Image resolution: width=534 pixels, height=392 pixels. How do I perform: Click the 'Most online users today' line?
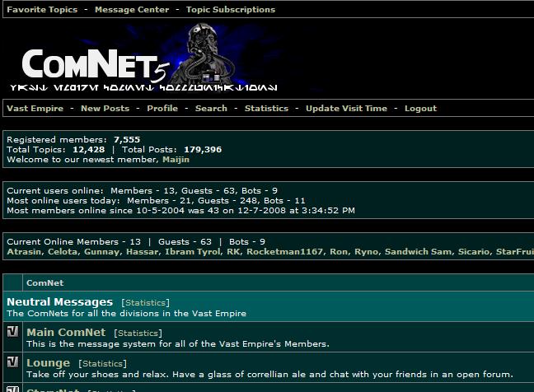pos(156,200)
